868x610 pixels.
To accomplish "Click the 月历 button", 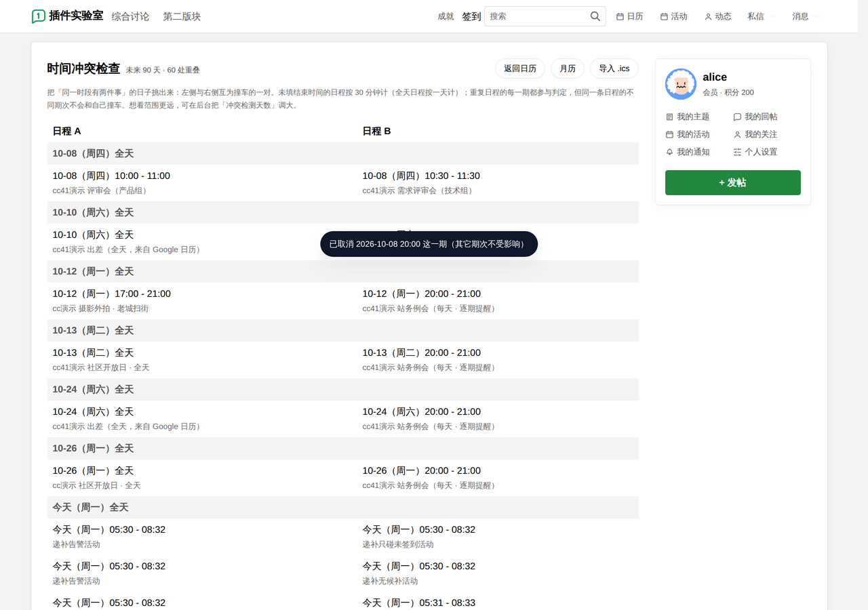I will (568, 68).
